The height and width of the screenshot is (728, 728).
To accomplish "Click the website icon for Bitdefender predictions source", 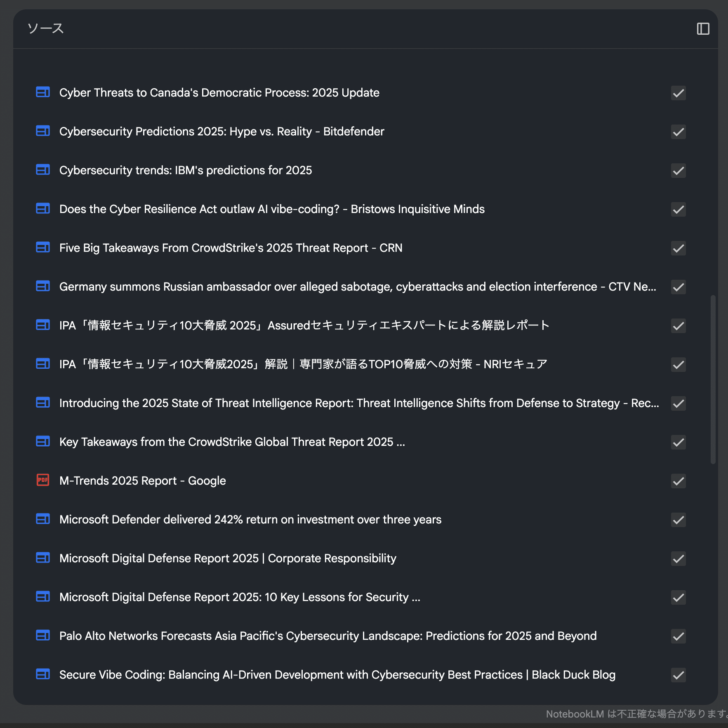I will [42, 131].
